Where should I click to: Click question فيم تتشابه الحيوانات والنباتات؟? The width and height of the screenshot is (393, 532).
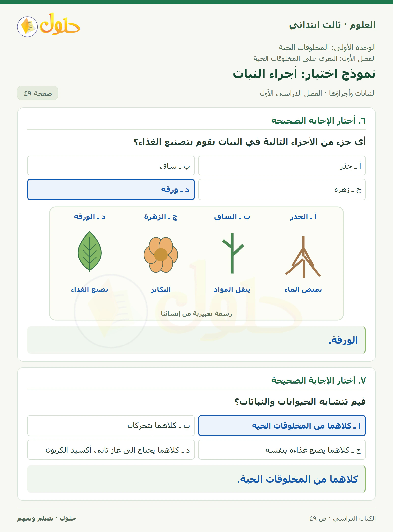click(x=300, y=402)
